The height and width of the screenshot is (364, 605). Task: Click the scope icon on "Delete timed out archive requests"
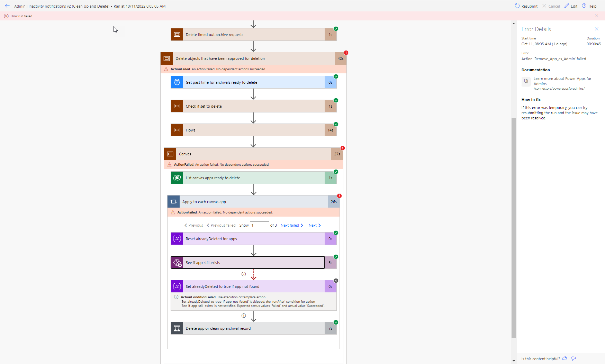[x=177, y=34]
